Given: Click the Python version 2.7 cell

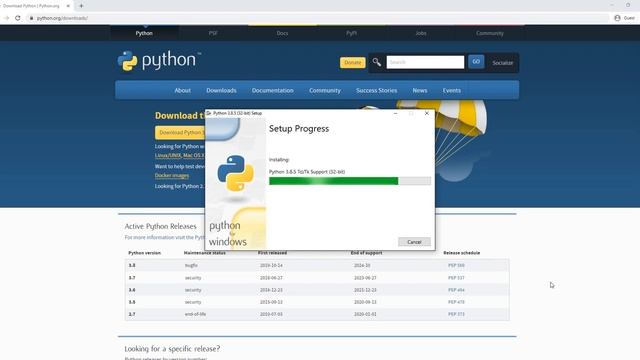Looking at the screenshot, I should (x=132, y=314).
